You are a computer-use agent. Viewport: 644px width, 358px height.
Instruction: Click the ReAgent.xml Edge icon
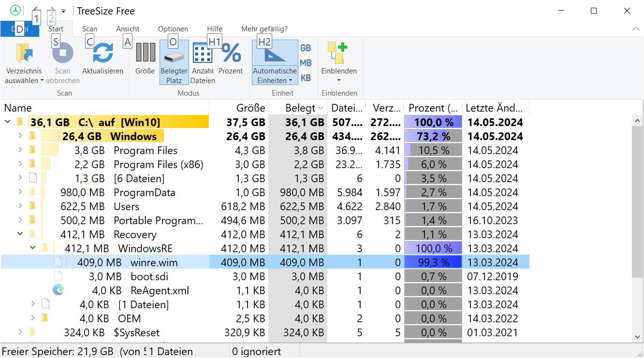coord(58,290)
